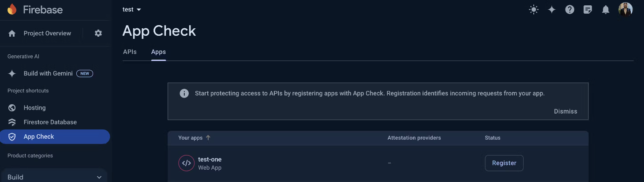Open the notifications bell
The image size is (644, 182).
[x=606, y=9]
